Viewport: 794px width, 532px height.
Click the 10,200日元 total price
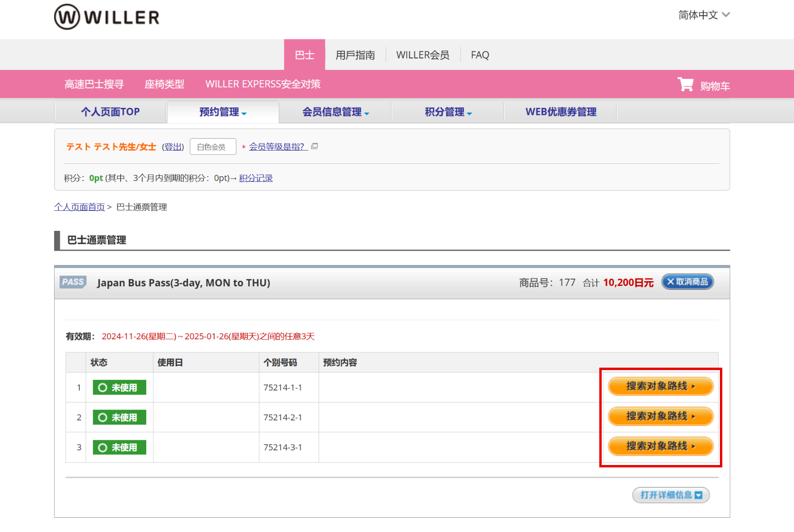(628, 283)
